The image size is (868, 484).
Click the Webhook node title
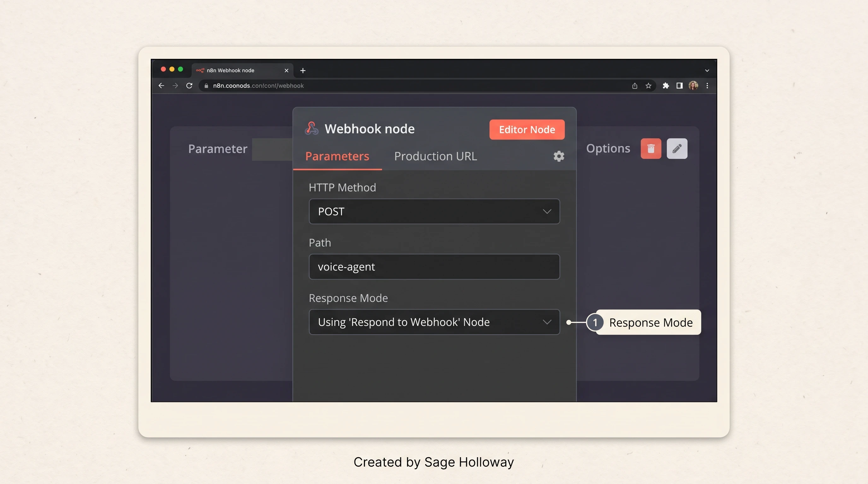370,129
